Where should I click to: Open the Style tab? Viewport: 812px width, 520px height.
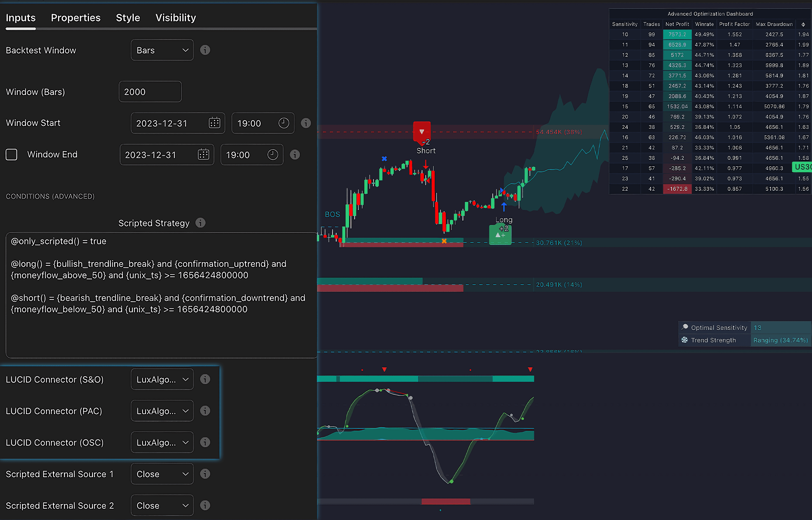coord(128,18)
